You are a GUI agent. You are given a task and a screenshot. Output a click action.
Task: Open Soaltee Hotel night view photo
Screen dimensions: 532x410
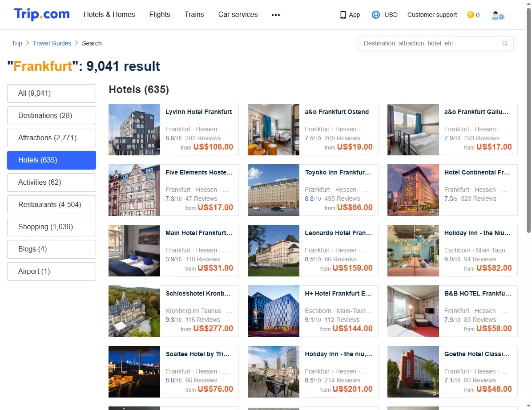(134, 372)
